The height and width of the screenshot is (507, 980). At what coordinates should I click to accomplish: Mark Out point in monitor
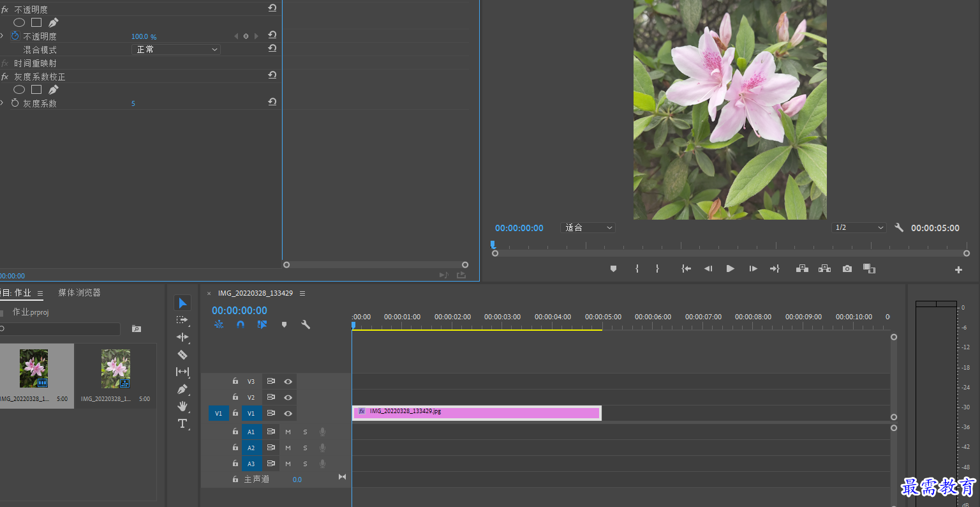pos(657,269)
